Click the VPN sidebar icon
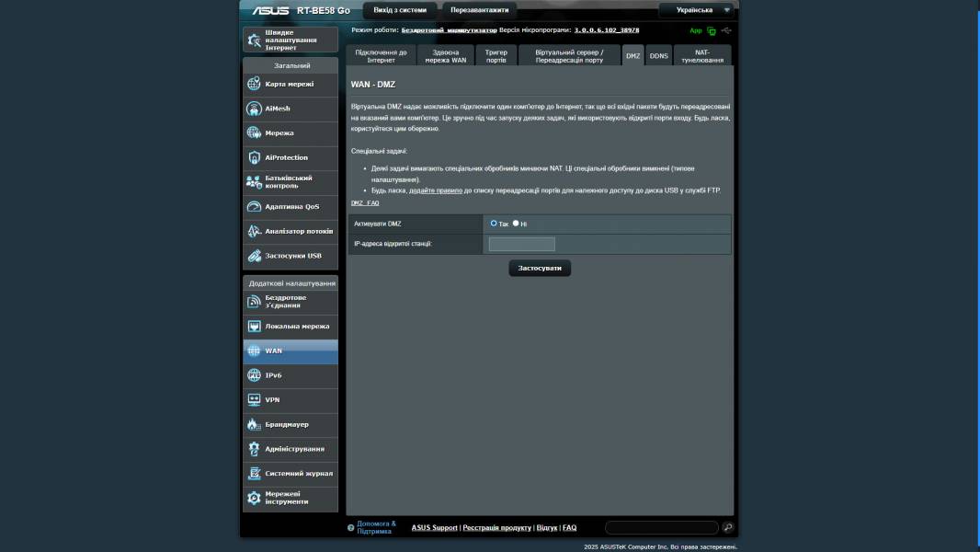Viewport: 980px width, 552px height. tap(255, 400)
